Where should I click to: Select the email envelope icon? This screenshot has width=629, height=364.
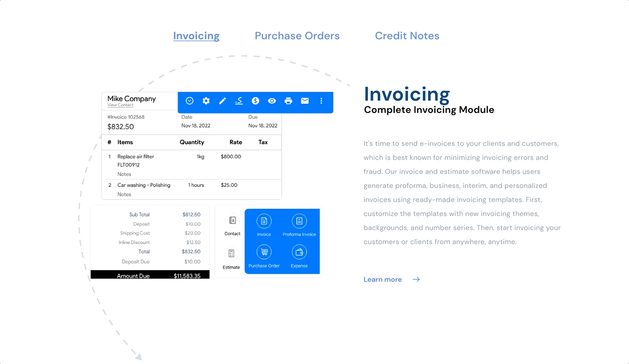(304, 101)
